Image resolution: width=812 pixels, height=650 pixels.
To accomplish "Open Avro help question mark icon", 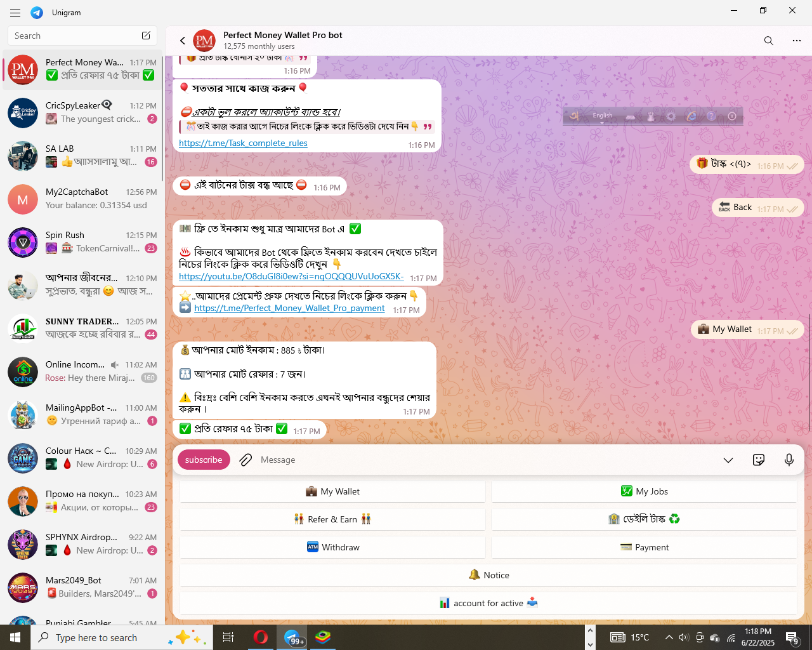I will pos(711,116).
